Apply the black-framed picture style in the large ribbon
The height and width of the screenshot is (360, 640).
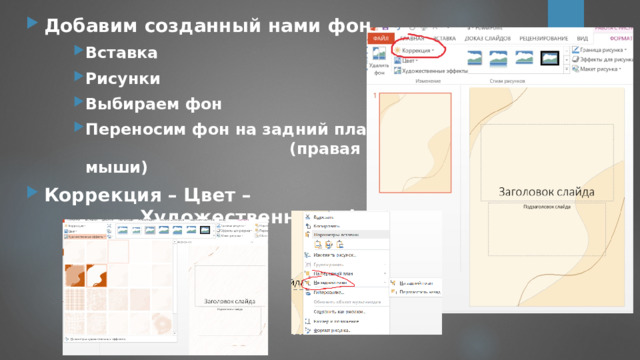tap(549, 58)
